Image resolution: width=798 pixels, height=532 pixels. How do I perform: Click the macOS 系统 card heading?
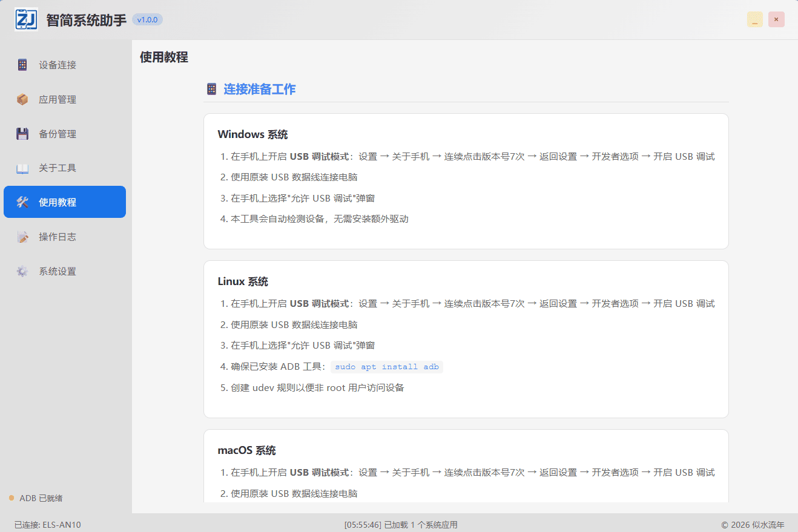[246, 450]
